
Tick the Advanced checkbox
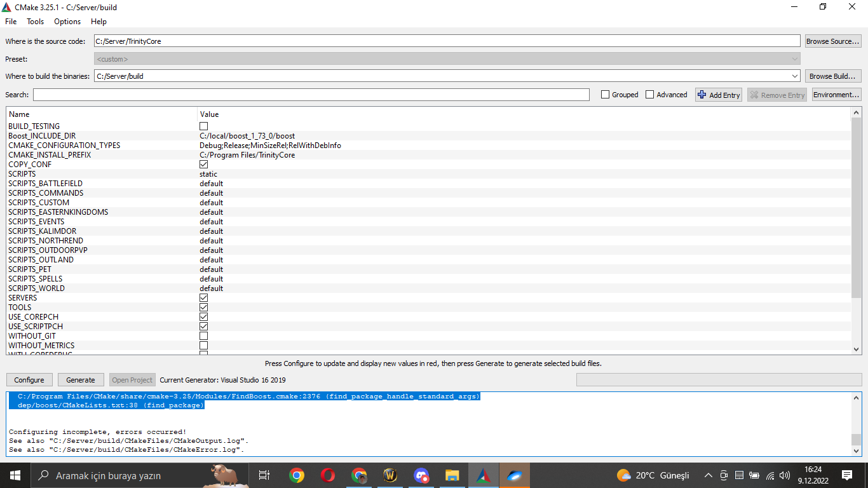(649, 95)
